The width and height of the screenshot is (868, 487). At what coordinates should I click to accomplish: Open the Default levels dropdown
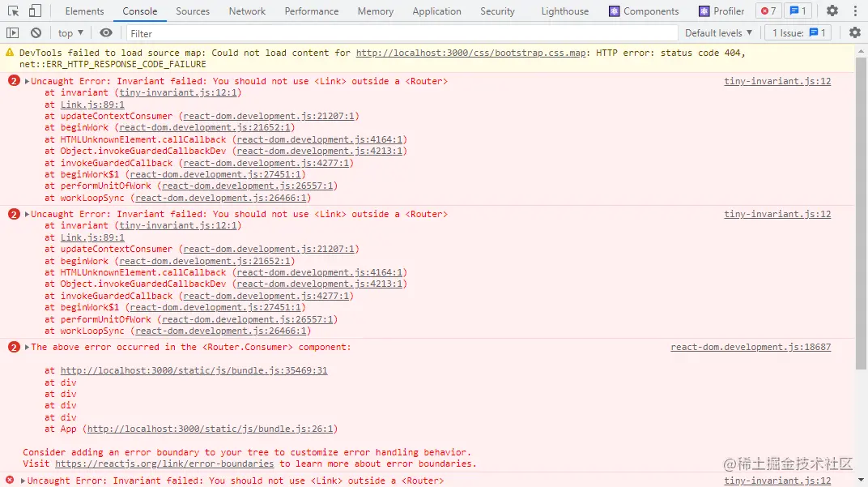click(x=718, y=33)
